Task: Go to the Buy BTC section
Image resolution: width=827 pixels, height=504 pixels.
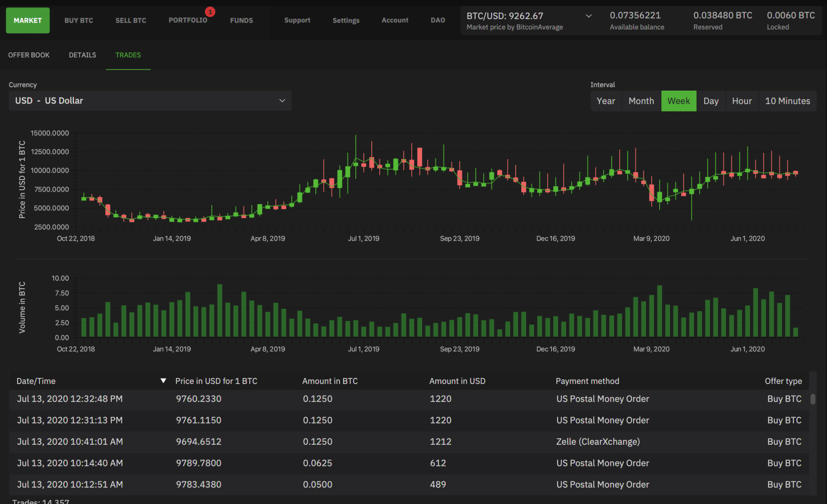Action: click(79, 21)
